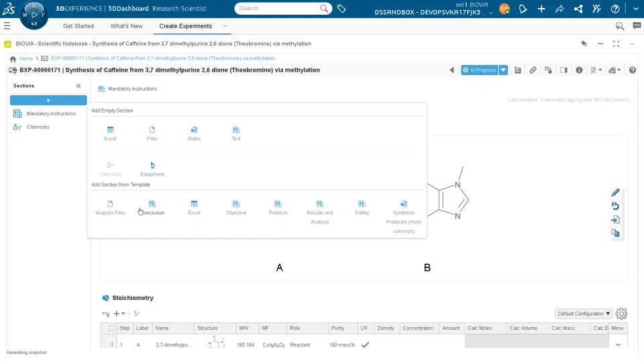The height and width of the screenshot is (362, 644).
Task: Click the pencil edit icon
Action: (x=615, y=192)
